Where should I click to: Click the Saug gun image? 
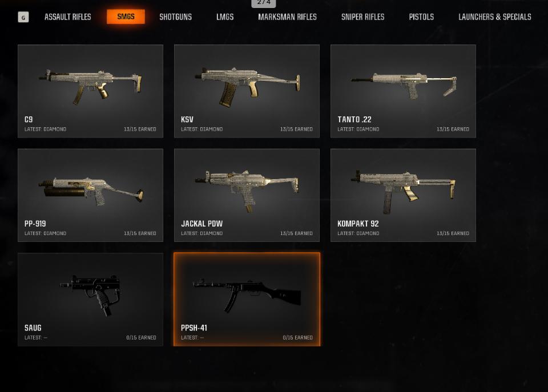click(x=91, y=295)
